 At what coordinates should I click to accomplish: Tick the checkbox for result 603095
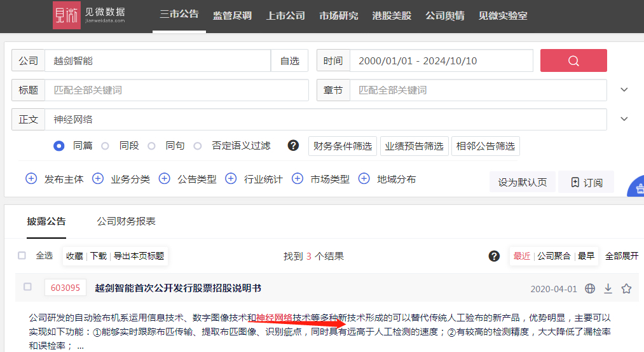tap(27, 286)
